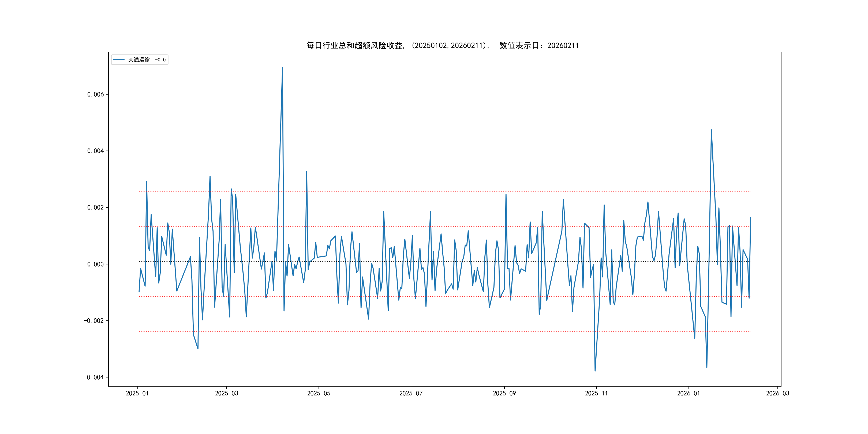The height and width of the screenshot is (434, 868).
Task: Click the 2025-07 x-axis label
Action: tap(411, 394)
